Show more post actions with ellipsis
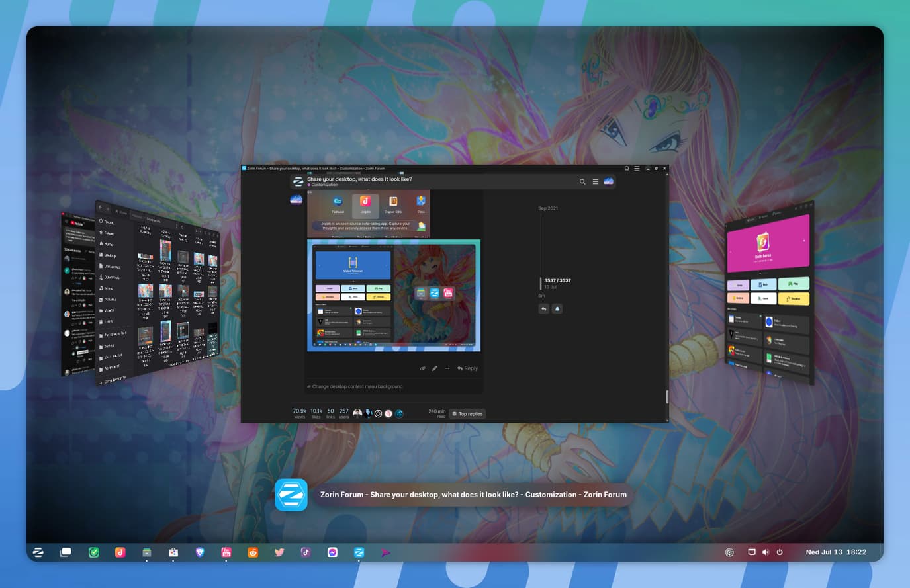910x588 pixels. [x=447, y=368]
